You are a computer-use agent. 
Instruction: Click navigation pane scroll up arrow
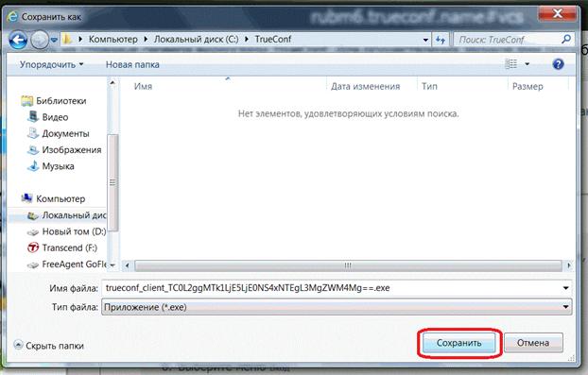[112, 82]
